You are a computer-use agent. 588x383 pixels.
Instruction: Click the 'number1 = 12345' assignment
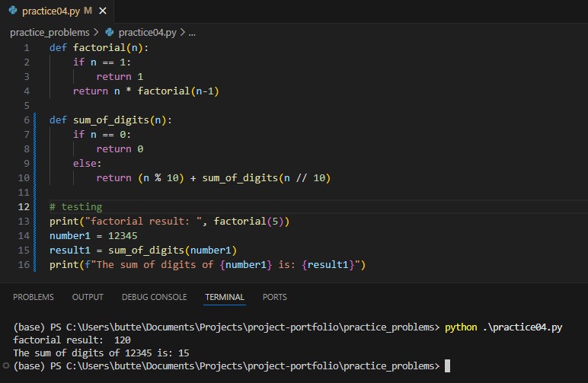pos(94,236)
